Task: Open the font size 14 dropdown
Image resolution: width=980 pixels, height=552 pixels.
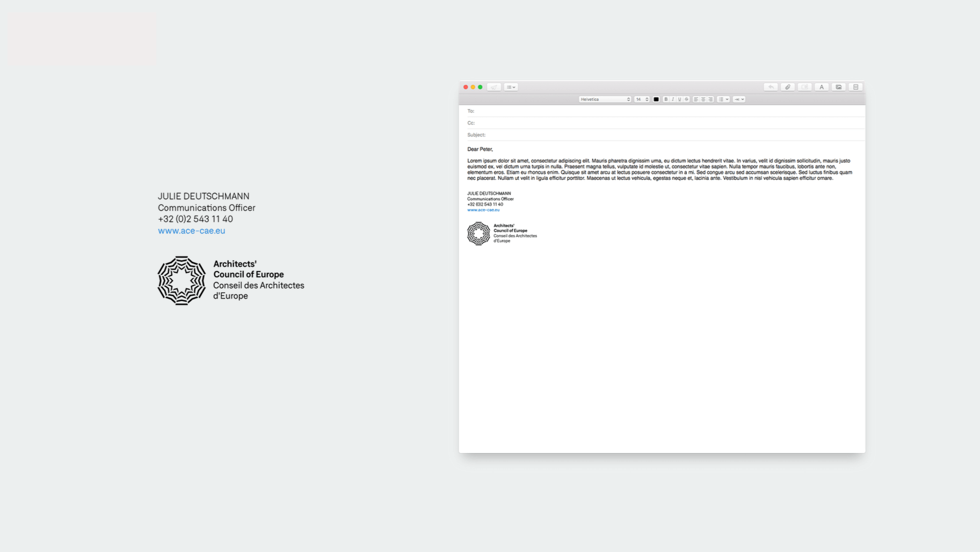Action: pos(642,99)
